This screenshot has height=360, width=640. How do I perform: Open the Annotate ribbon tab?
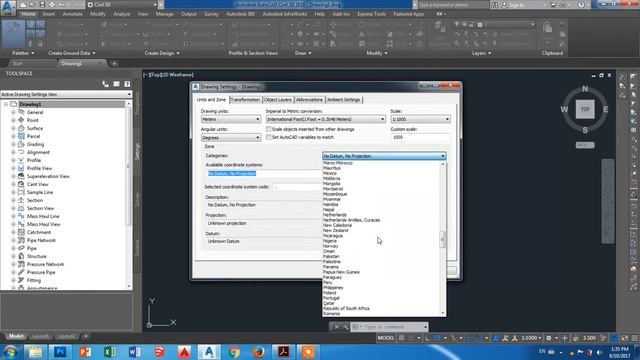pyautogui.click(x=72, y=14)
